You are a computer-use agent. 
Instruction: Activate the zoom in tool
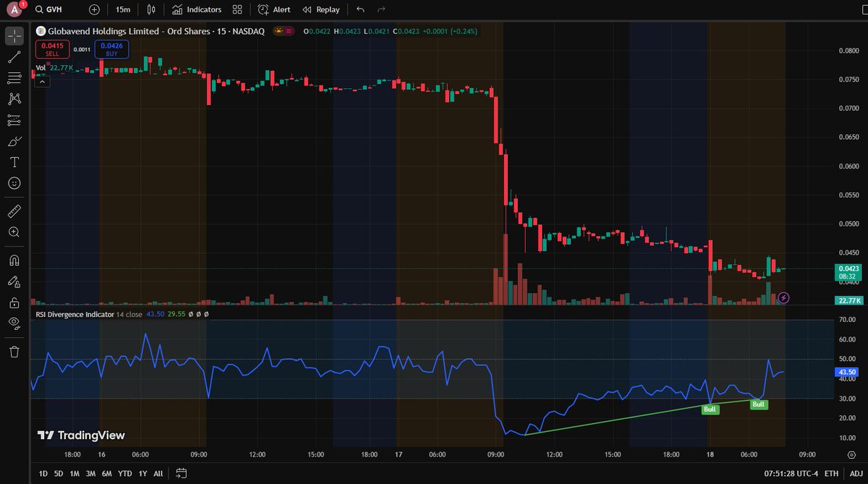pos(14,232)
